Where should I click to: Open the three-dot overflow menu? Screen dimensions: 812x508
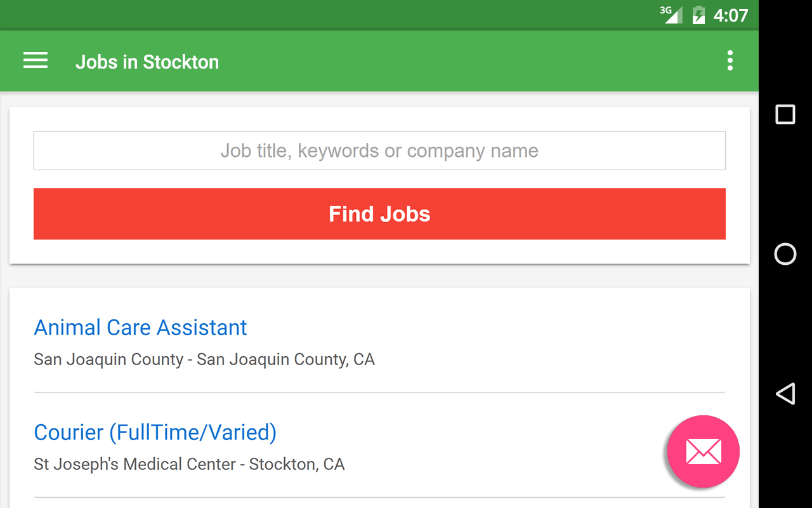(x=730, y=61)
